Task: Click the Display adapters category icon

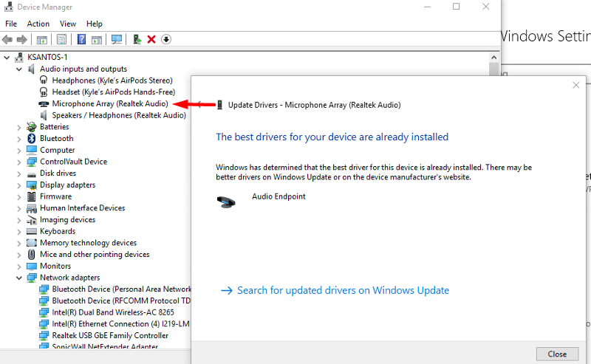Action: [32, 185]
